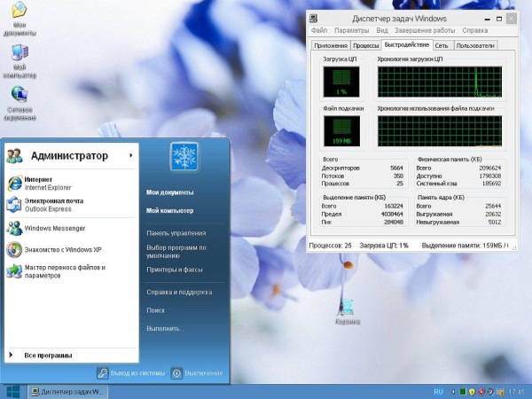Open the Recycle Bin (Корзина) desktop icon
532x399 pixels.
click(x=347, y=309)
